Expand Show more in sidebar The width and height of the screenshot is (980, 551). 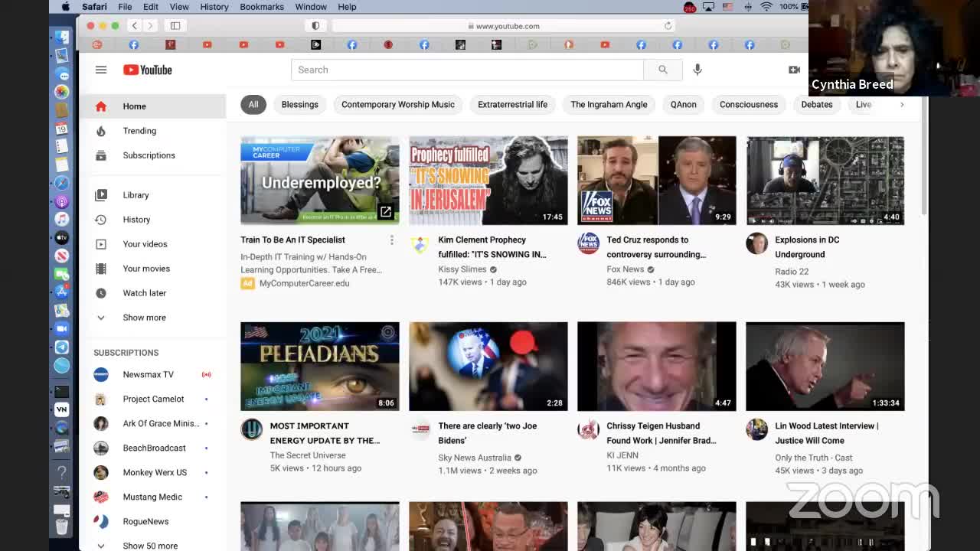pyautogui.click(x=153, y=318)
